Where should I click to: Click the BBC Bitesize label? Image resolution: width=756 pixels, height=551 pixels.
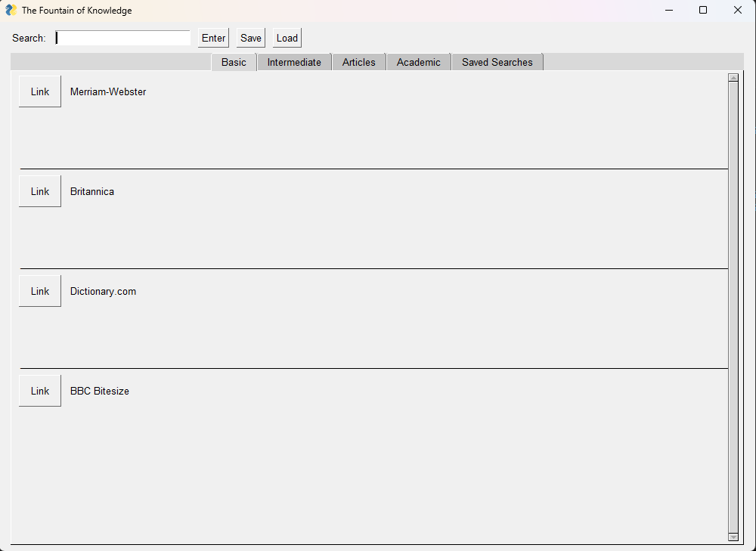pyautogui.click(x=100, y=391)
